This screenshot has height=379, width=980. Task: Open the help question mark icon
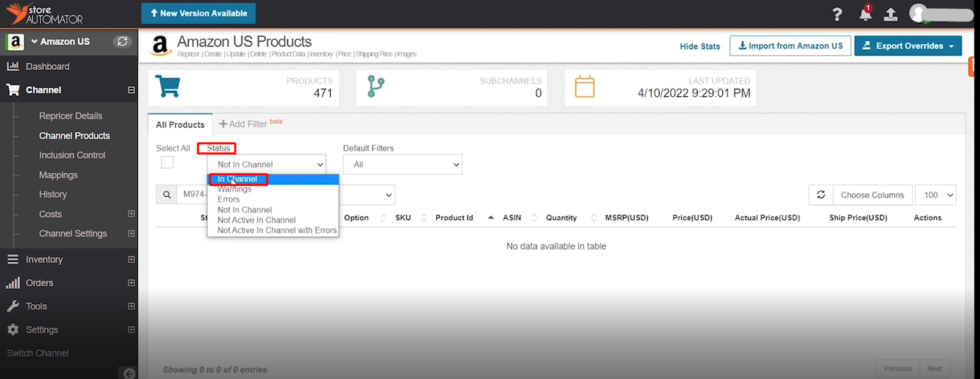[837, 14]
